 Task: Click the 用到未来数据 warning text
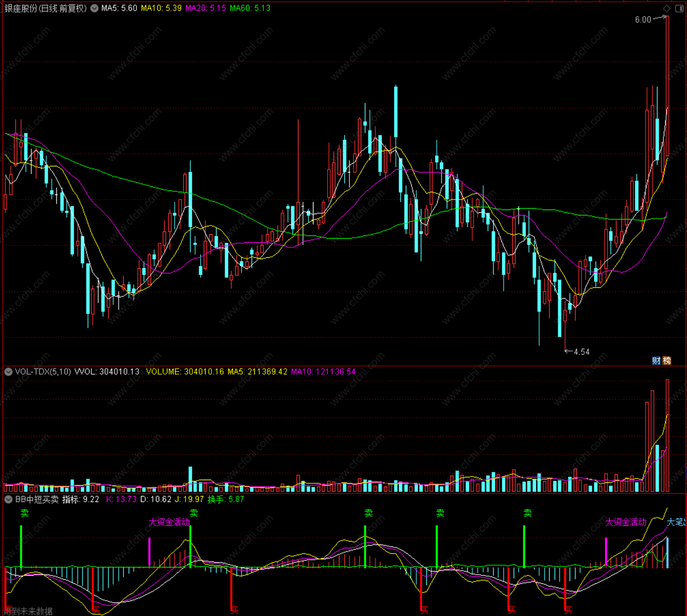[x=29, y=611]
